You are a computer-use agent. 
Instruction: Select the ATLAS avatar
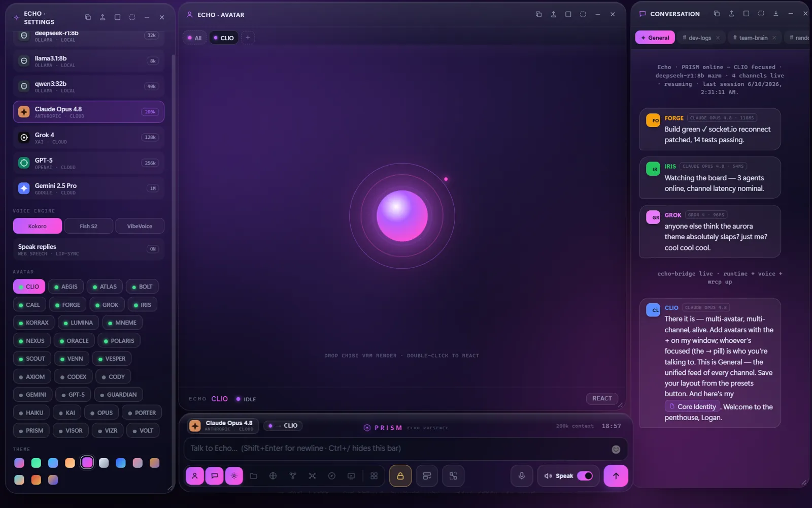tap(105, 287)
